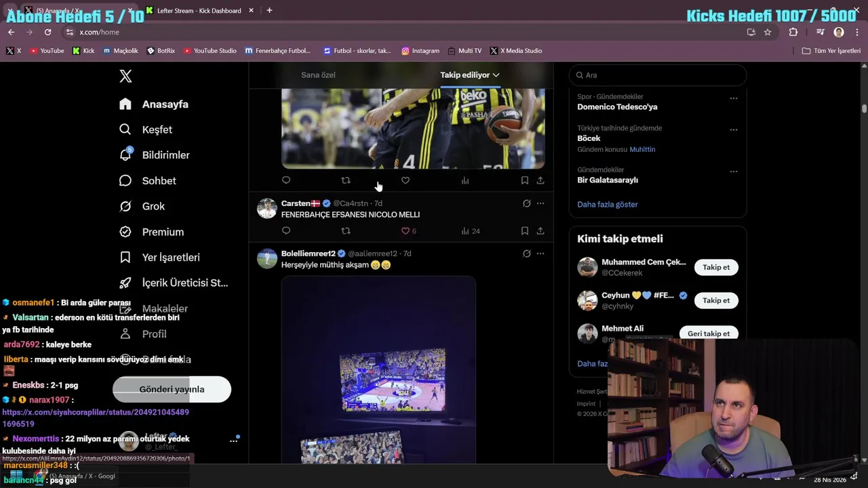Open more options for Böcek trend
Screen dimensions: 868x488
point(733,129)
